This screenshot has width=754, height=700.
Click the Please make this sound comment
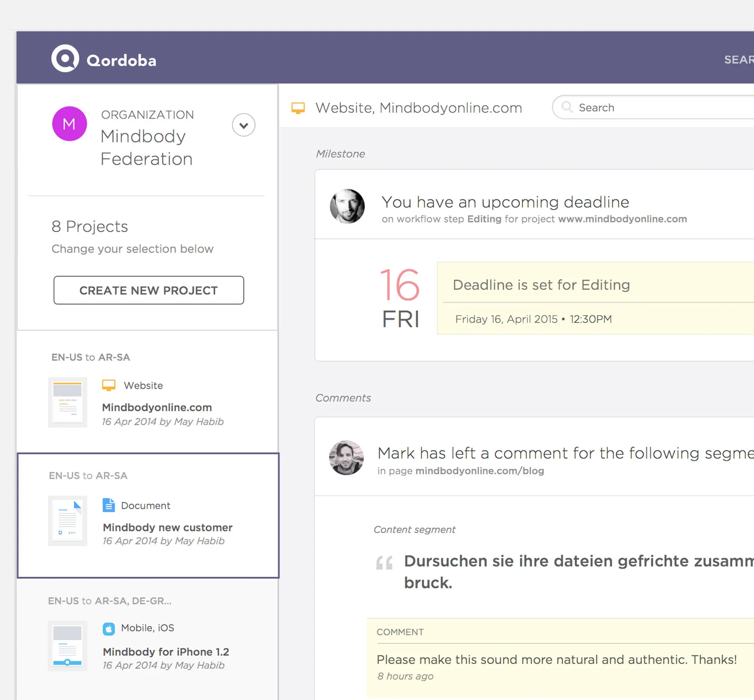click(557, 660)
